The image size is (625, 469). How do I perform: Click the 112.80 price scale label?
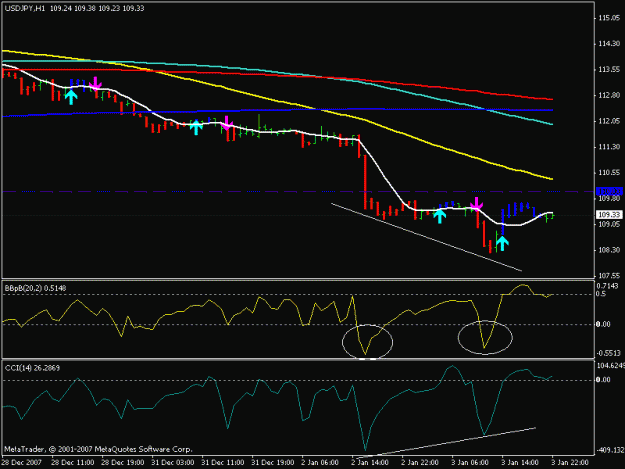[x=609, y=96]
